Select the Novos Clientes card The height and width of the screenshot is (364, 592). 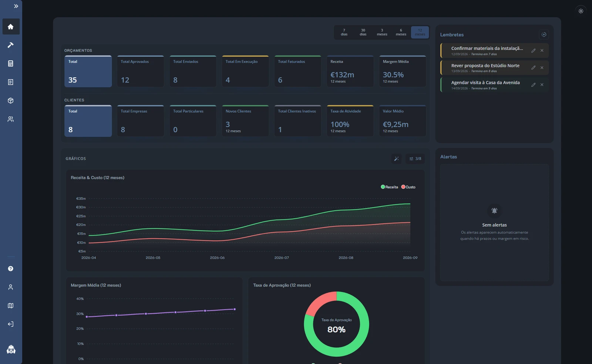click(245, 121)
